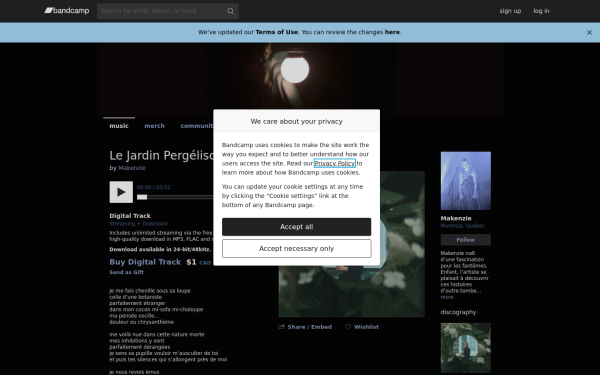Open the Makenzie artist photo
600x375 pixels.
[465, 181]
